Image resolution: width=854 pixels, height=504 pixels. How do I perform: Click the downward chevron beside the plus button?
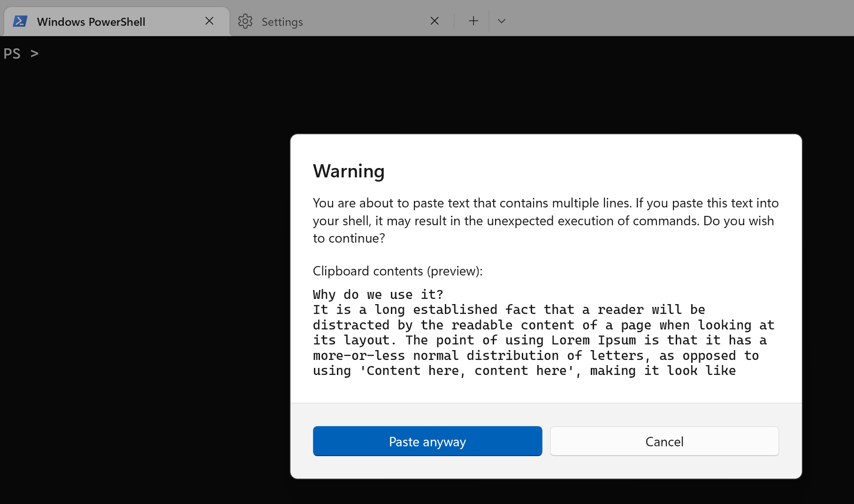tap(501, 21)
